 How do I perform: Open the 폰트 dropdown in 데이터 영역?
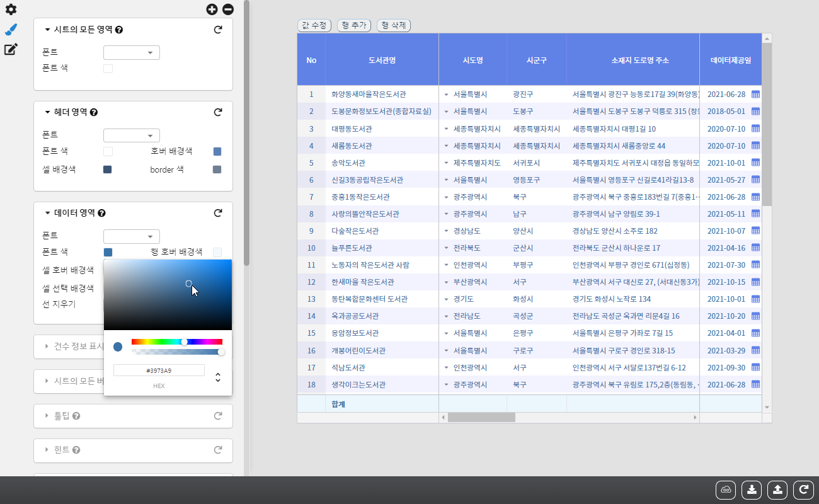(131, 236)
